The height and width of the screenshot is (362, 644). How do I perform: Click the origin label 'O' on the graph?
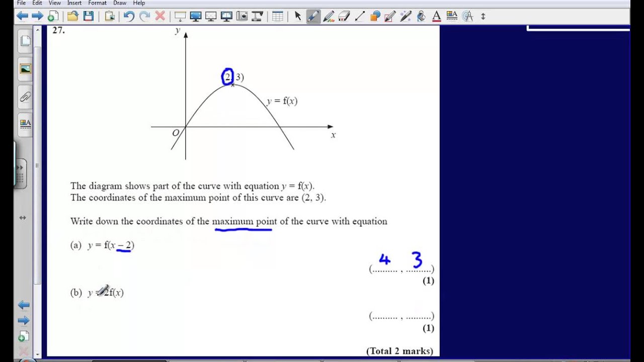coord(176,133)
